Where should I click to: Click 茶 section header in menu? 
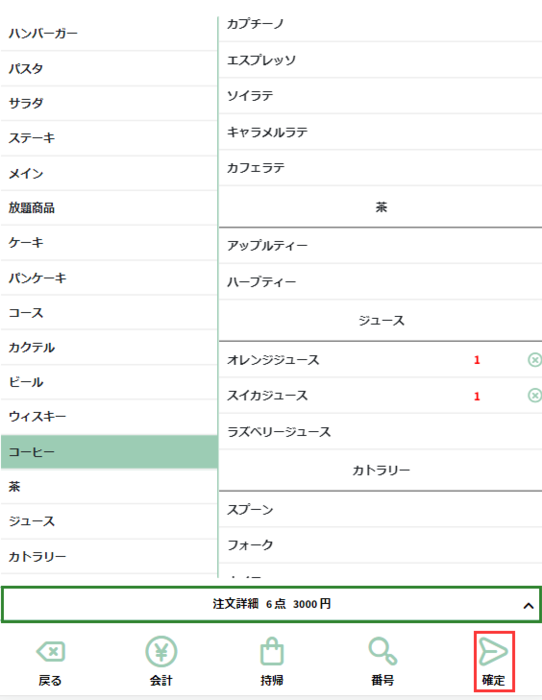click(x=381, y=207)
